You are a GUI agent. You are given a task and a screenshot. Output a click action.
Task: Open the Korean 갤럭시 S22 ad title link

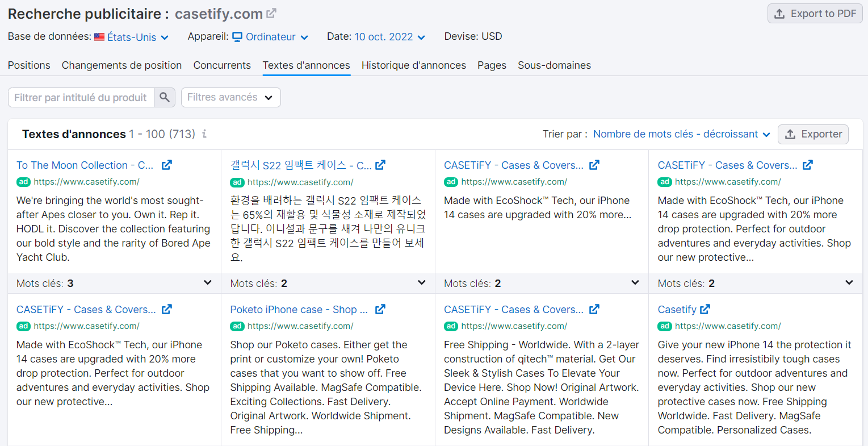coord(301,165)
